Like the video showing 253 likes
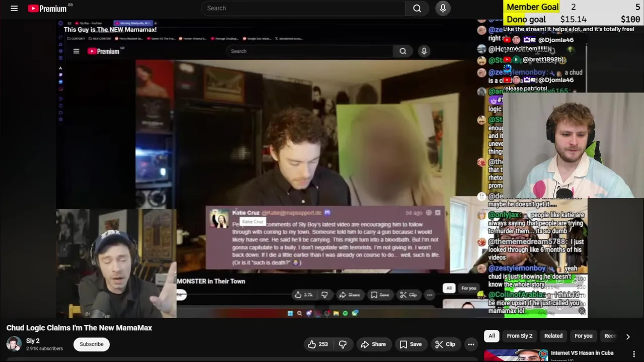The height and width of the screenshot is (362, 644). [x=317, y=344]
